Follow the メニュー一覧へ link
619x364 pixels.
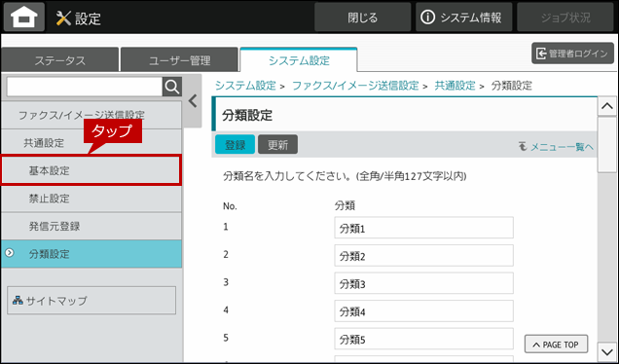tap(557, 147)
